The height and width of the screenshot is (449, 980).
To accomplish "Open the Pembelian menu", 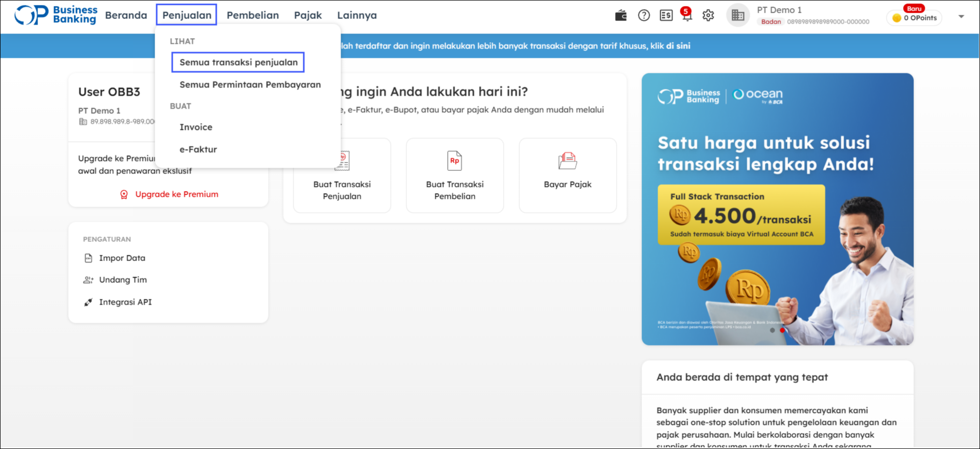I will click(253, 15).
